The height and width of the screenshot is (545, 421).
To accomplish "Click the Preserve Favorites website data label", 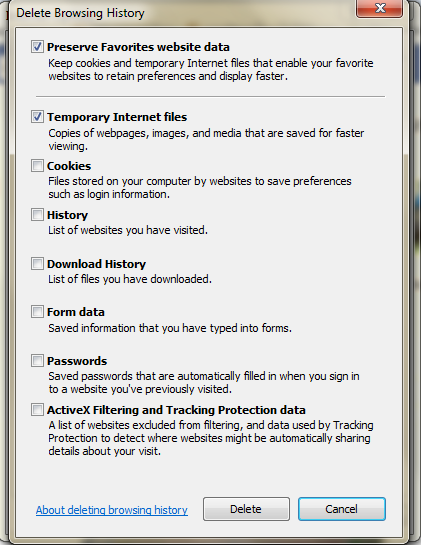I will (138, 47).
